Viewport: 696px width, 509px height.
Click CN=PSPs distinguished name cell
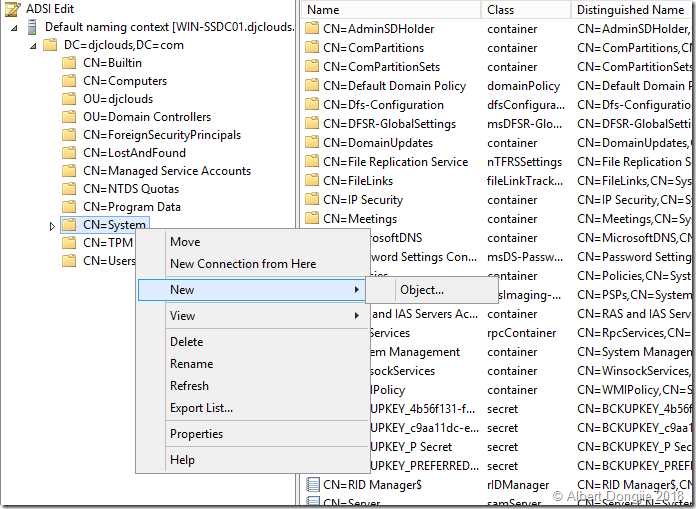[635, 295]
